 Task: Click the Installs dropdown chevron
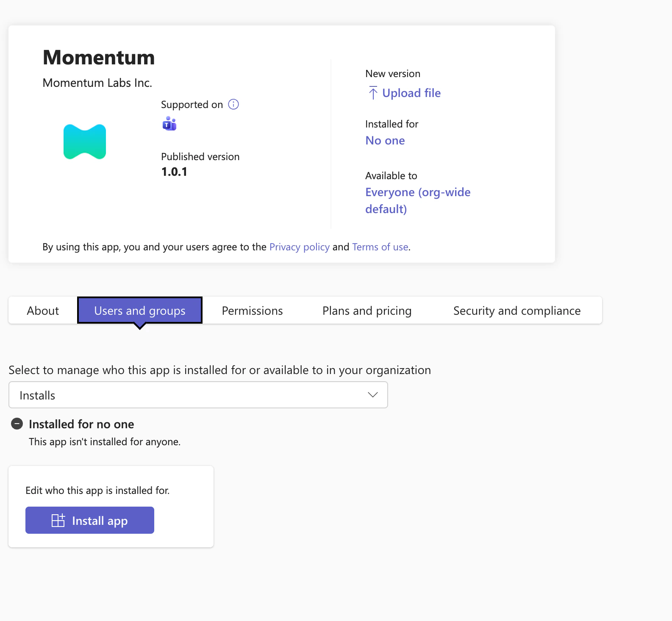click(x=373, y=395)
